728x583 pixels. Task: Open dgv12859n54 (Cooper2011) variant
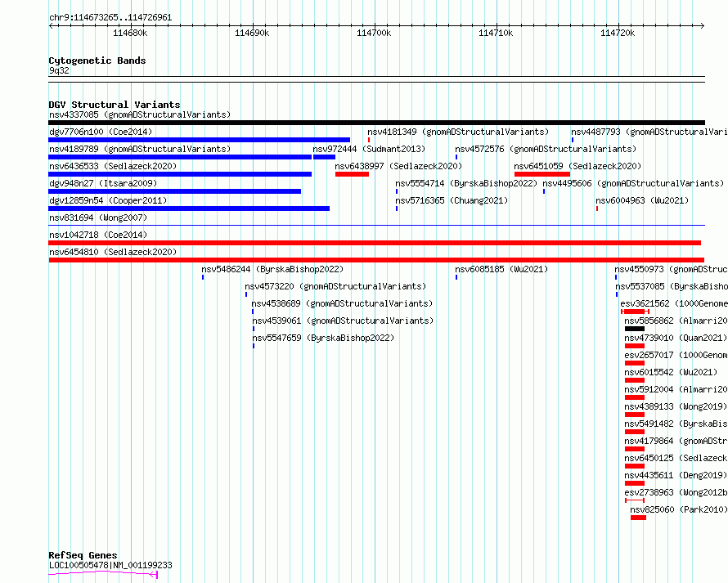pos(108,200)
